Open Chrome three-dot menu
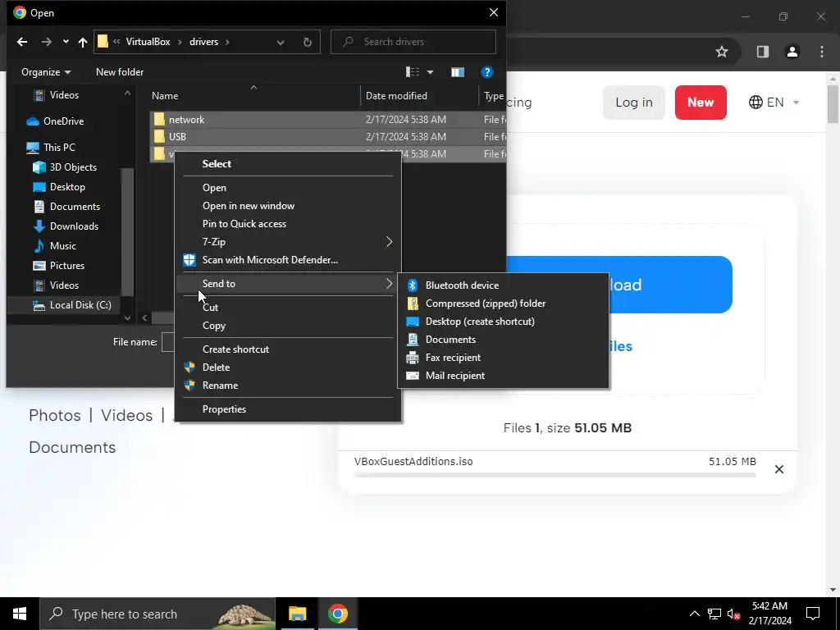This screenshot has height=630, width=840. tap(822, 52)
